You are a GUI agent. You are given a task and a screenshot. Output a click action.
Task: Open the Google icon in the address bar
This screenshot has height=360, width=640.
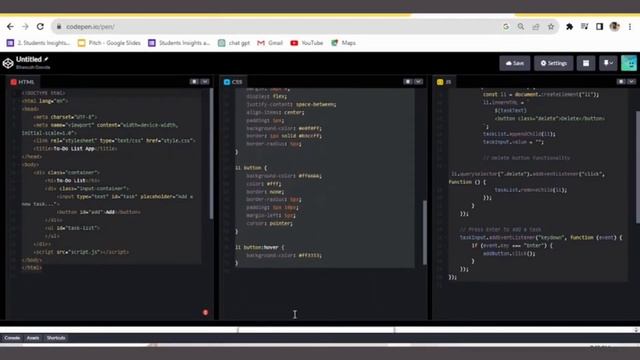(x=506, y=27)
